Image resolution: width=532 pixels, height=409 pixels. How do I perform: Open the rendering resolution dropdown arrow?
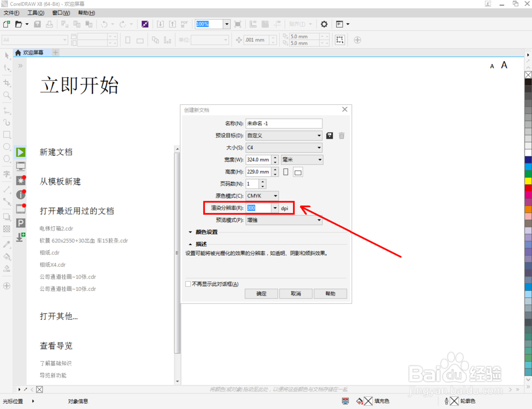[x=275, y=208]
